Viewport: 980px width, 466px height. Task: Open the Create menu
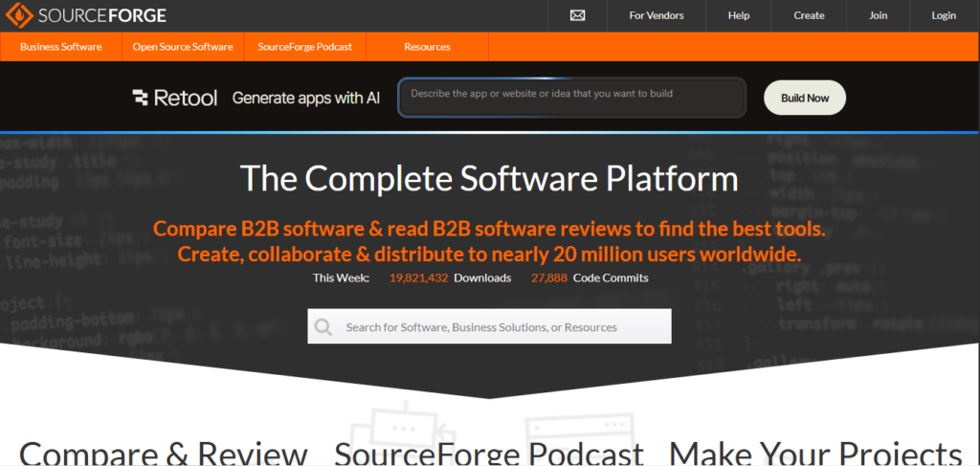click(809, 15)
